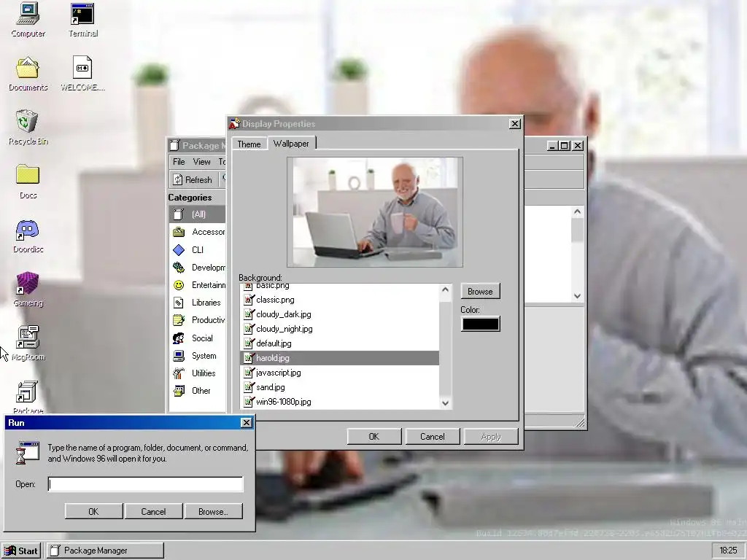This screenshot has width=747, height=560.
Task: Open the Documents folder icon
Action: point(28,74)
